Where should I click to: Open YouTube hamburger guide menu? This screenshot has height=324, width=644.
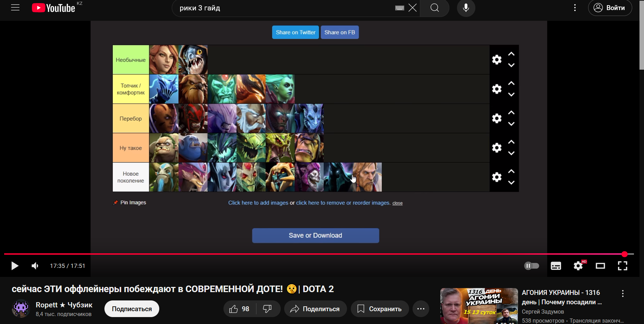pos(15,8)
